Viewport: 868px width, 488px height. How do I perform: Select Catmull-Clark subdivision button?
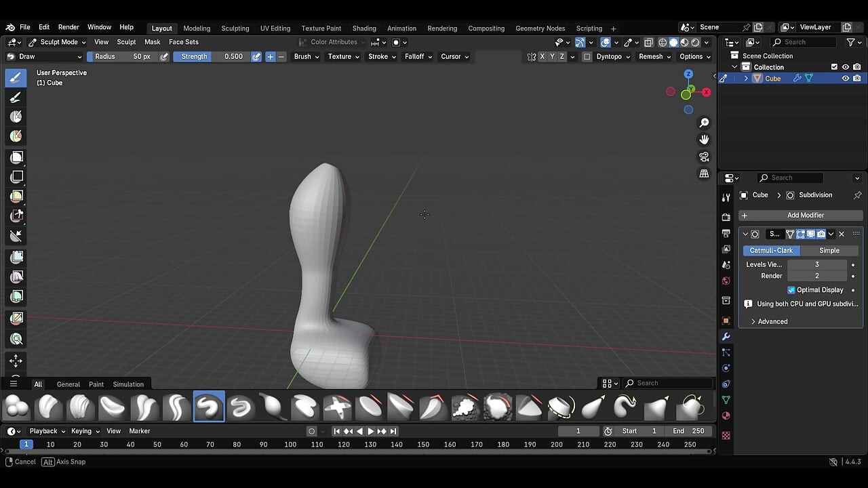[771, 250]
